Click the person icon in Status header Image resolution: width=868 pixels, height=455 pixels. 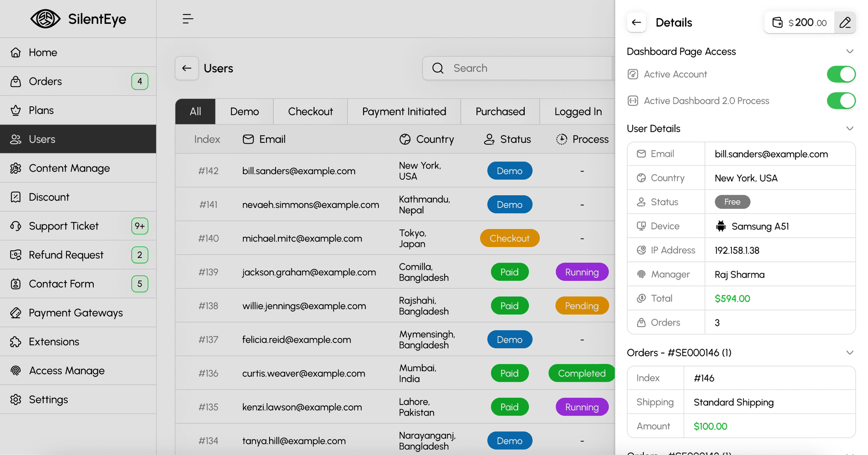point(489,139)
